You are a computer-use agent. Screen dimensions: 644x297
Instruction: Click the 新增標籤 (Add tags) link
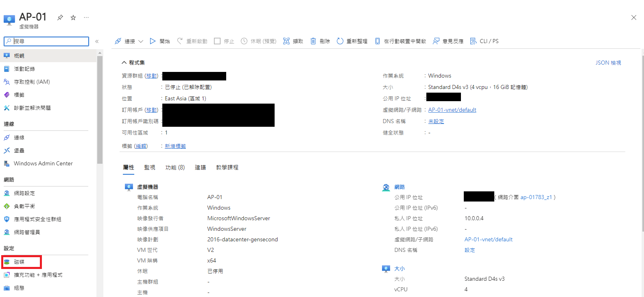coord(175,146)
